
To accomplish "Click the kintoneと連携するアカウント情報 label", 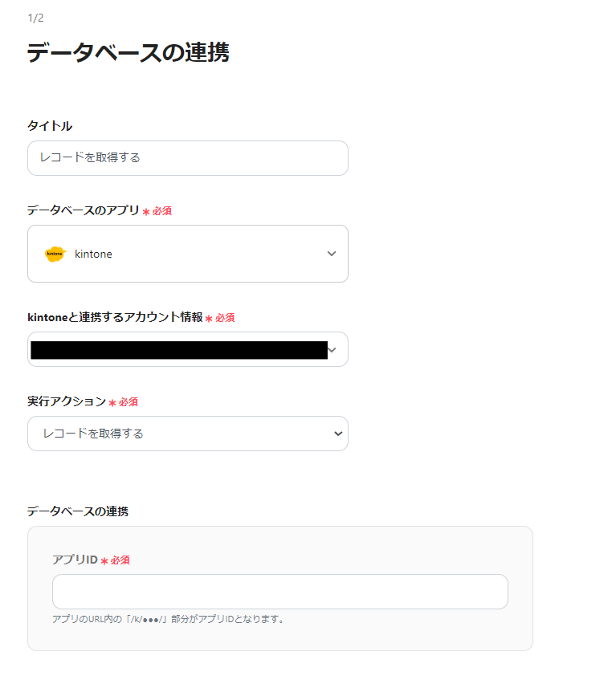I will click(x=115, y=317).
